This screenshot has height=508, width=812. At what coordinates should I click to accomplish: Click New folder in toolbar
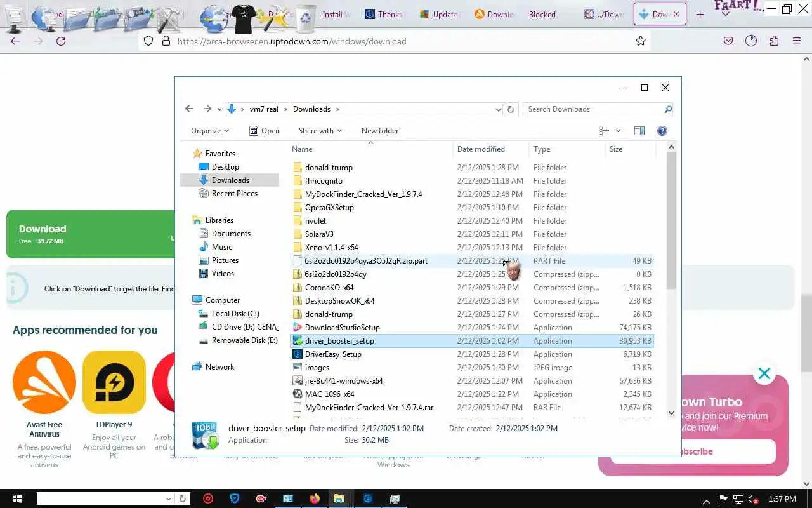[380, 131]
